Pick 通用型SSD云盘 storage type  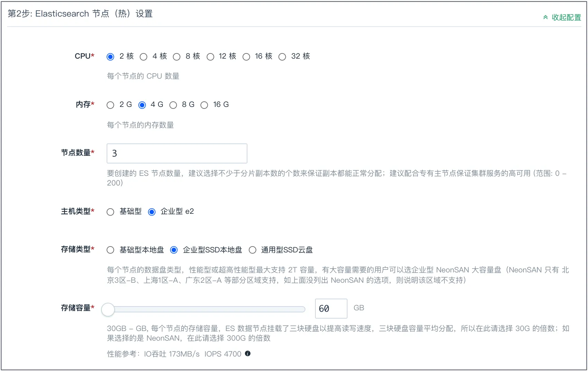253,250
